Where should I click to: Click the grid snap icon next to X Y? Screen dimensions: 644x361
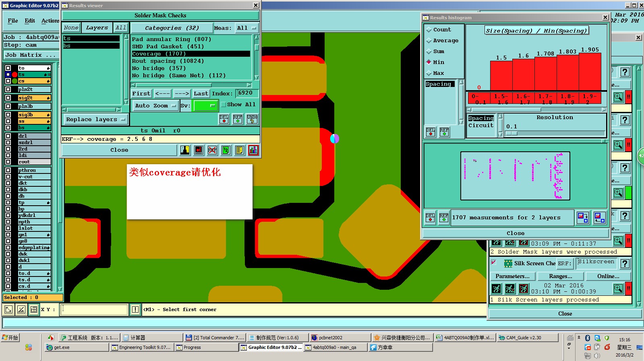tap(34, 309)
